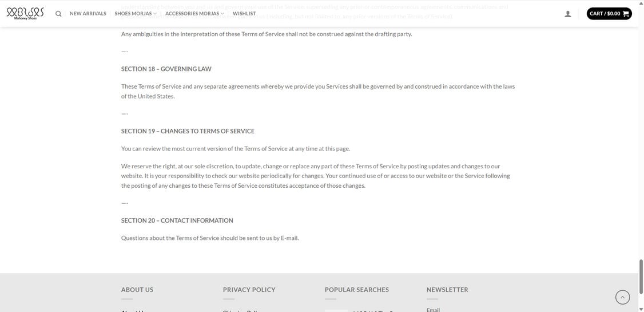Click the Morjas Mahoney Shoes logo
The width and height of the screenshot is (644, 312).
tap(25, 13)
